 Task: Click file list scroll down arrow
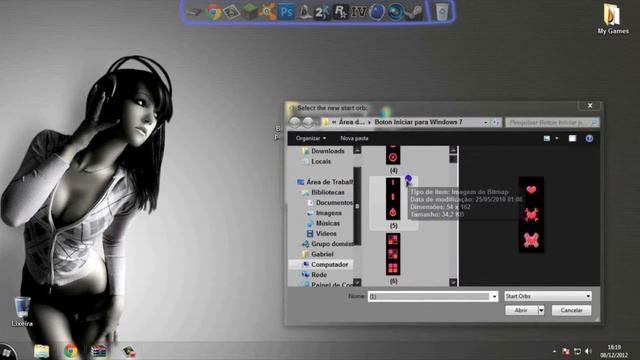pyautogui.click(x=453, y=282)
